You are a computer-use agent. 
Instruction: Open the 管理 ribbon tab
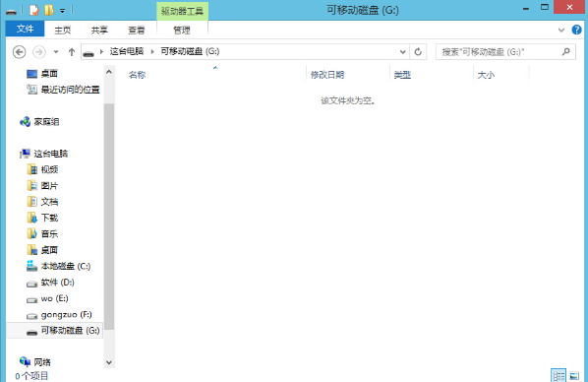click(182, 31)
